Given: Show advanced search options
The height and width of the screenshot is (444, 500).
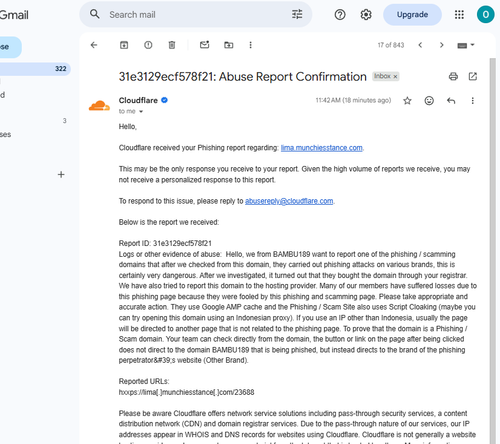Looking at the screenshot, I should (x=297, y=14).
